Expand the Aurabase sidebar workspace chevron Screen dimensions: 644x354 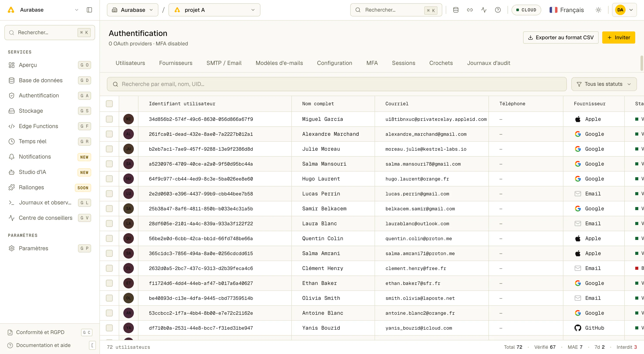(x=76, y=10)
